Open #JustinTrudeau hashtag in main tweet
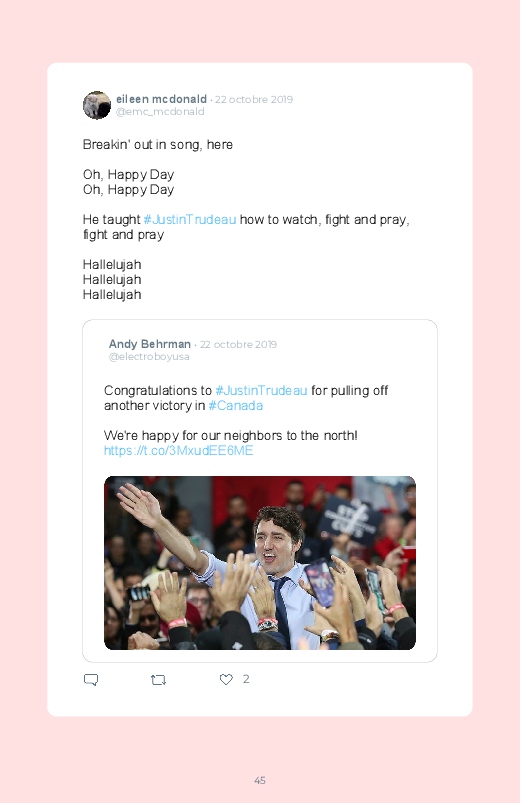This screenshot has height=803, width=520. coord(190,219)
